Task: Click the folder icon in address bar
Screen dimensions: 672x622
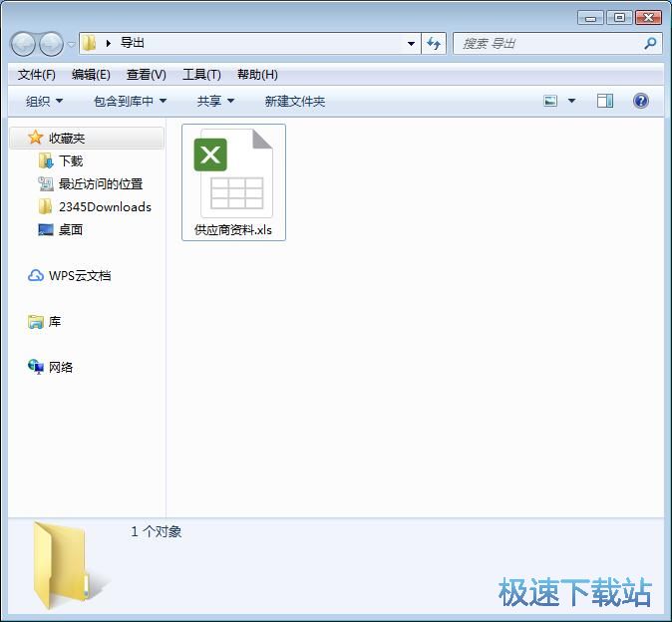Action: click(89, 43)
